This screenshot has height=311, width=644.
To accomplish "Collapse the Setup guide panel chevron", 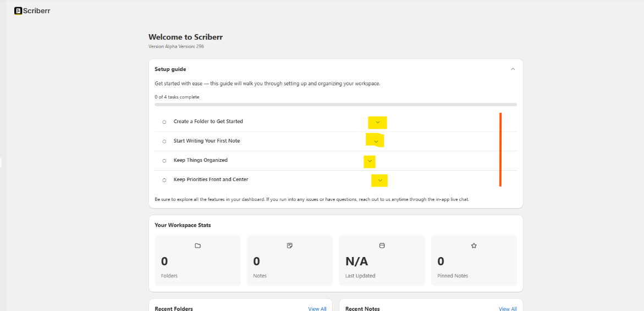I will pyautogui.click(x=513, y=69).
